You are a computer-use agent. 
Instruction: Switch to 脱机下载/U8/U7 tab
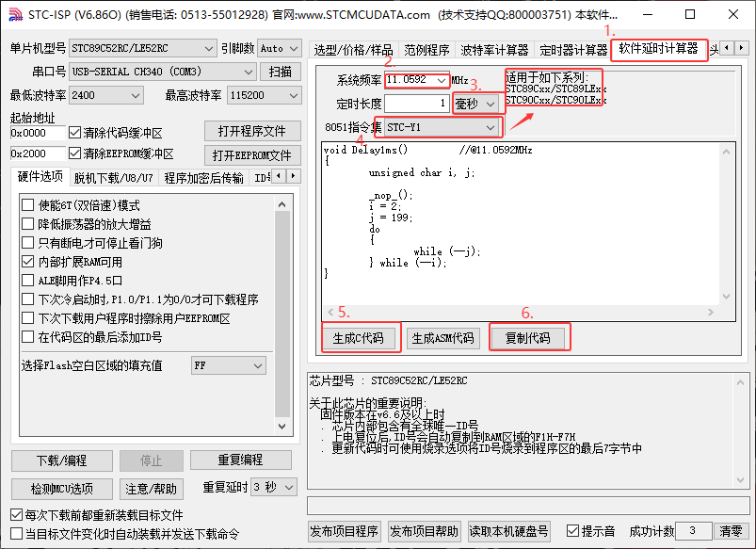(113, 179)
